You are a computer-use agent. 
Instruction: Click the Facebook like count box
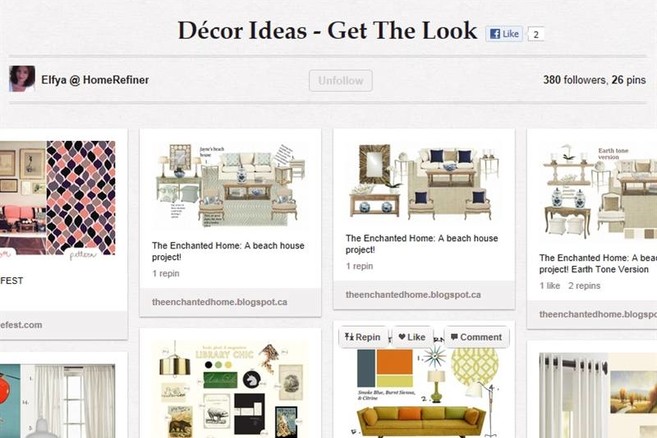pos(536,34)
